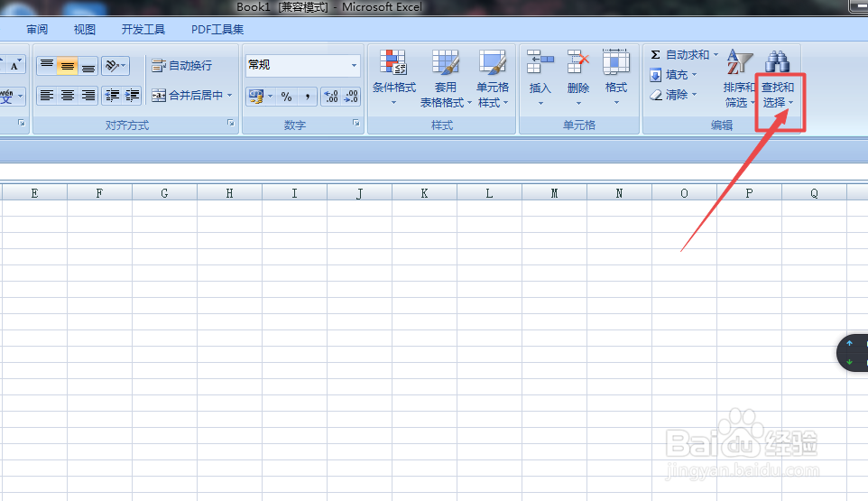The width and height of the screenshot is (868, 501).
Task: Expand the 自动求和 dropdown arrow
Action: tap(716, 55)
